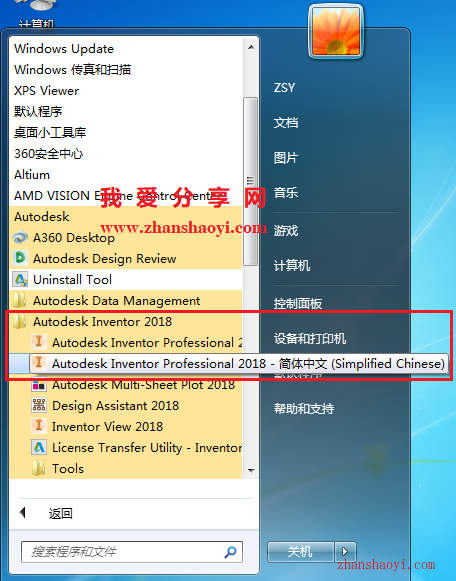
Task: Click the user account flower picture
Action: [336, 31]
